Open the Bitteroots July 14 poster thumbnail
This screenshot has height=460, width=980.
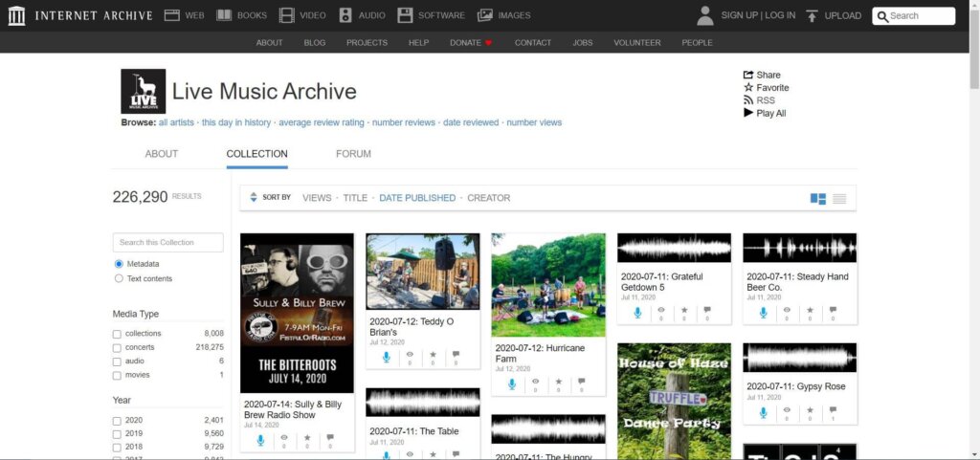(x=297, y=314)
